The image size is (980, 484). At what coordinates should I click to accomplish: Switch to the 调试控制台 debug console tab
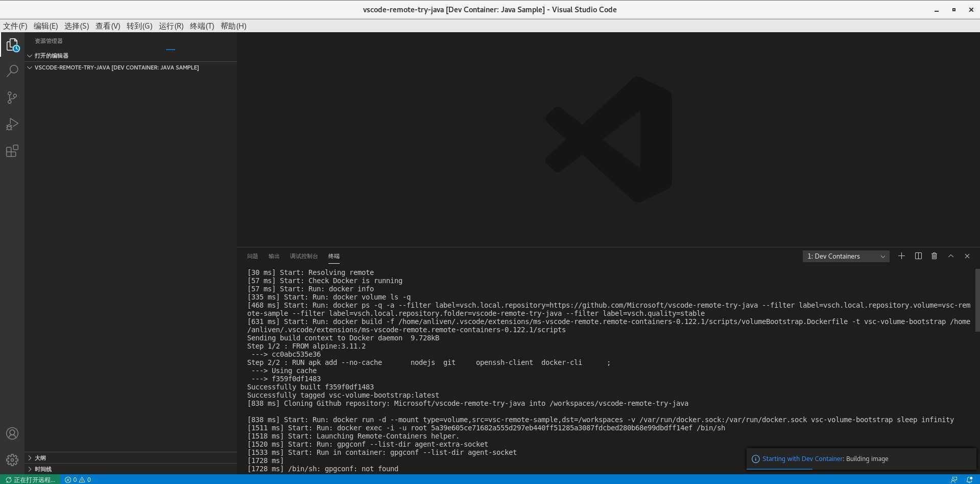(x=304, y=256)
